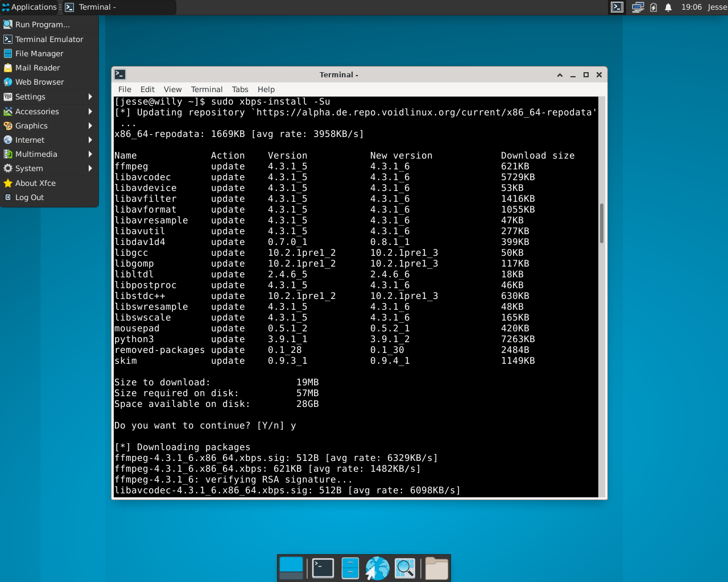Click the terminal tray icon in top panel
This screenshot has height=582, width=728.
pyautogui.click(x=617, y=7)
